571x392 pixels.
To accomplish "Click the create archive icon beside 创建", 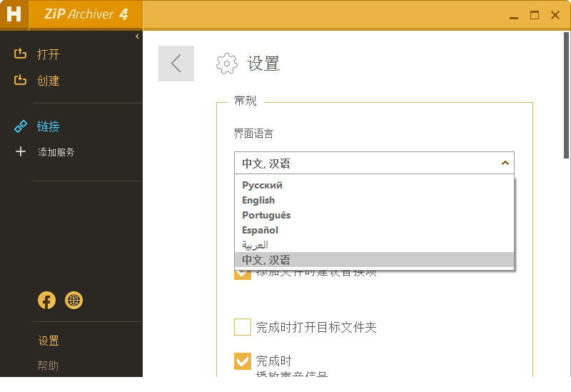I will coord(21,80).
